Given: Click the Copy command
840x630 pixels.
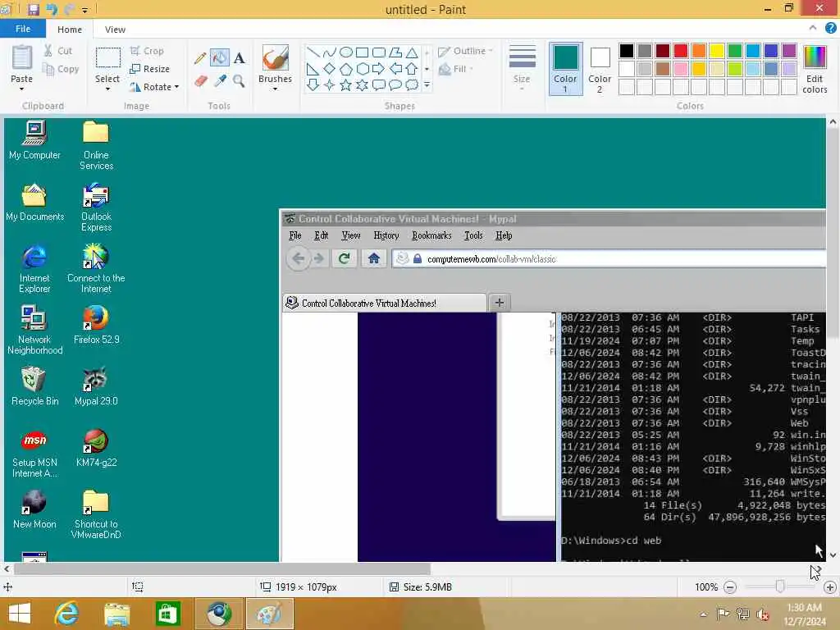Looking at the screenshot, I should [61, 69].
